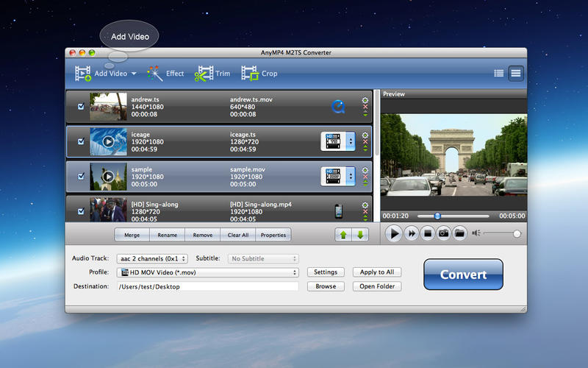Open the Effect tool in toolbar

click(x=165, y=74)
